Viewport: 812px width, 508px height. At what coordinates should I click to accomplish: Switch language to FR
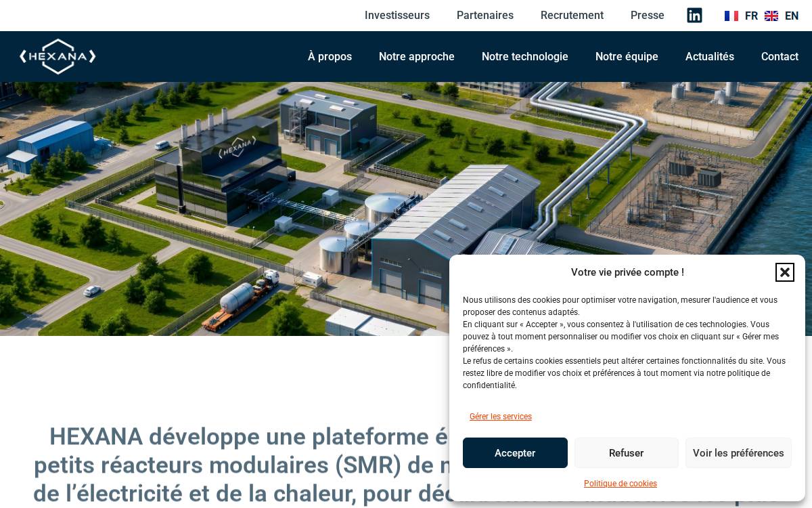point(751,16)
